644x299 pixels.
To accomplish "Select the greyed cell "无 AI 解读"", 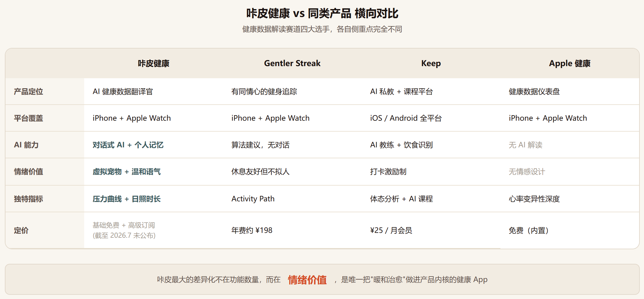I will click(x=526, y=145).
